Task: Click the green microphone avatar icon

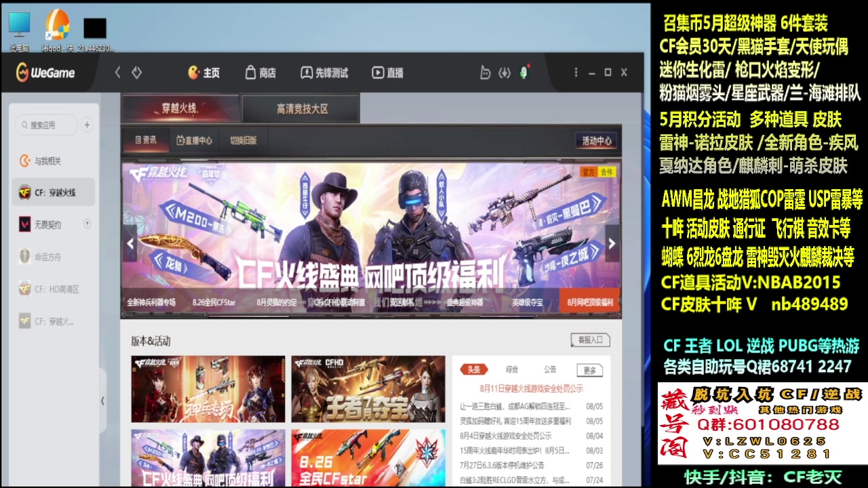Action: (524, 72)
